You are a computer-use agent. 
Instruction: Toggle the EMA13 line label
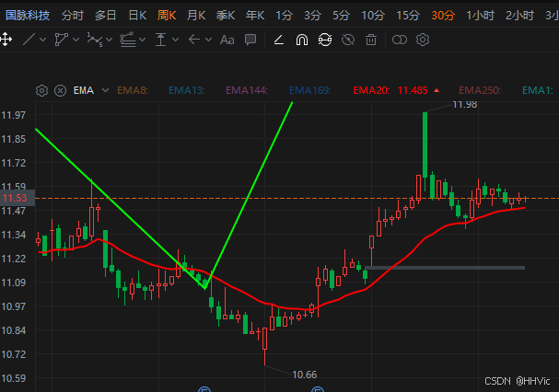click(x=186, y=90)
